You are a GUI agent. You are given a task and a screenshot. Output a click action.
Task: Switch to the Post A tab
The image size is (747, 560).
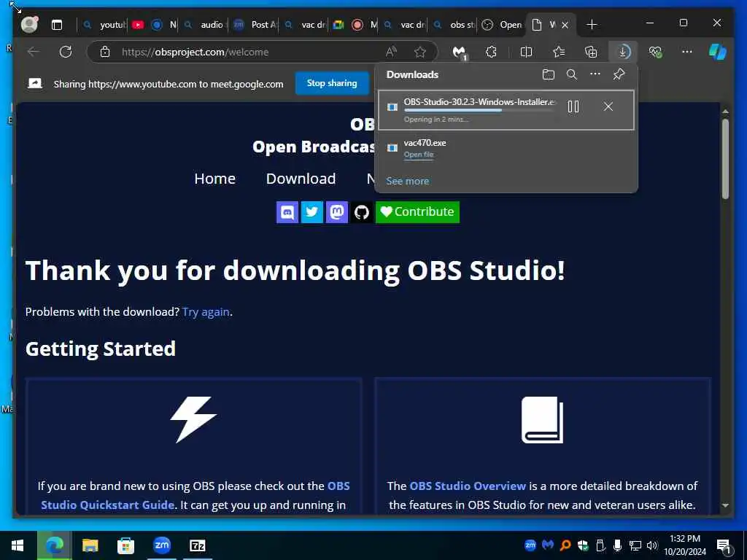coord(255,25)
